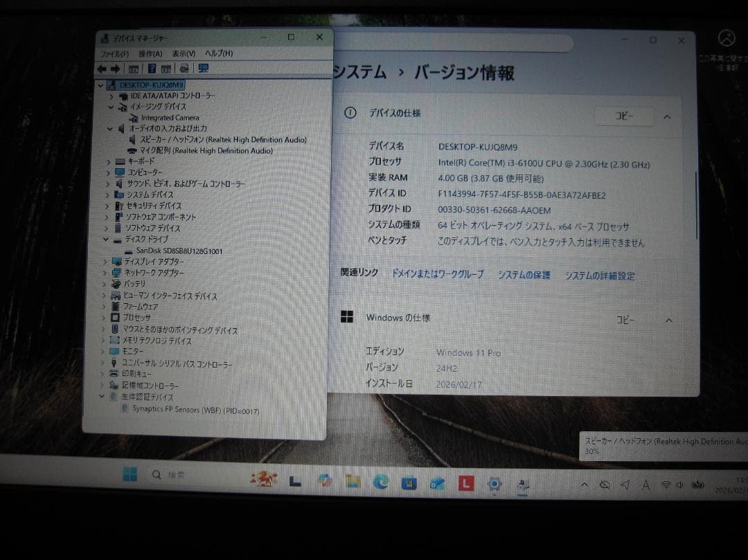The image size is (748, 560).
Task: Expand the コンピューター node
Action: [108, 173]
